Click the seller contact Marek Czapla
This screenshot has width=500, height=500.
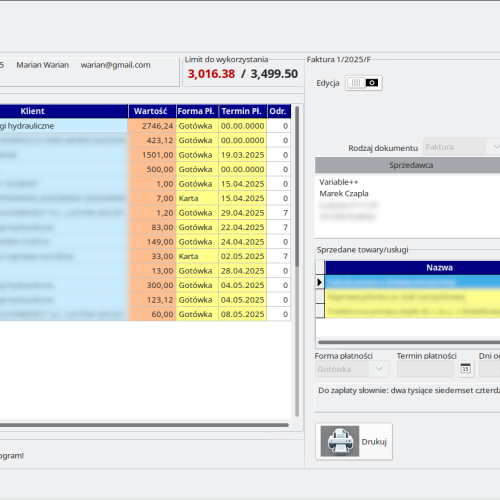tap(344, 194)
